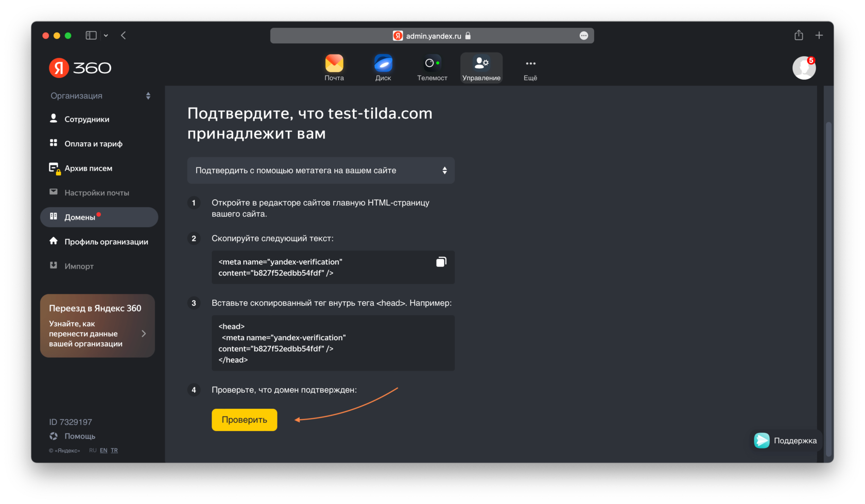Click the meta tag code in step 2
The height and width of the screenshot is (504, 865).
[280, 268]
